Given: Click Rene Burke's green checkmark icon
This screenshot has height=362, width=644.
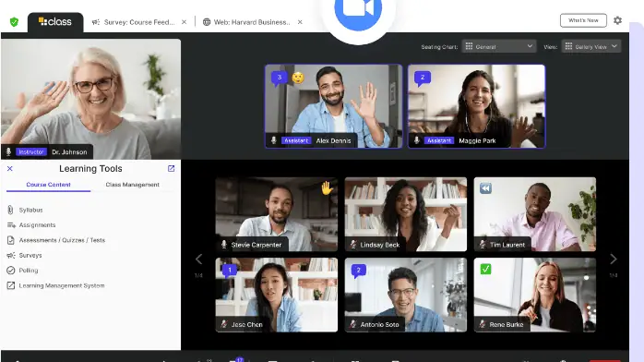Looking at the screenshot, I should pos(485,269).
